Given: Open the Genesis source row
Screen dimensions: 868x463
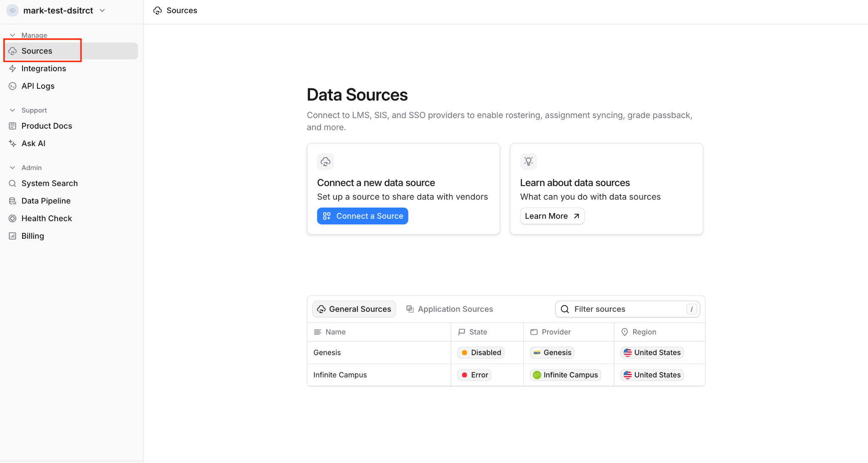Looking at the screenshot, I should pos(506,353).
